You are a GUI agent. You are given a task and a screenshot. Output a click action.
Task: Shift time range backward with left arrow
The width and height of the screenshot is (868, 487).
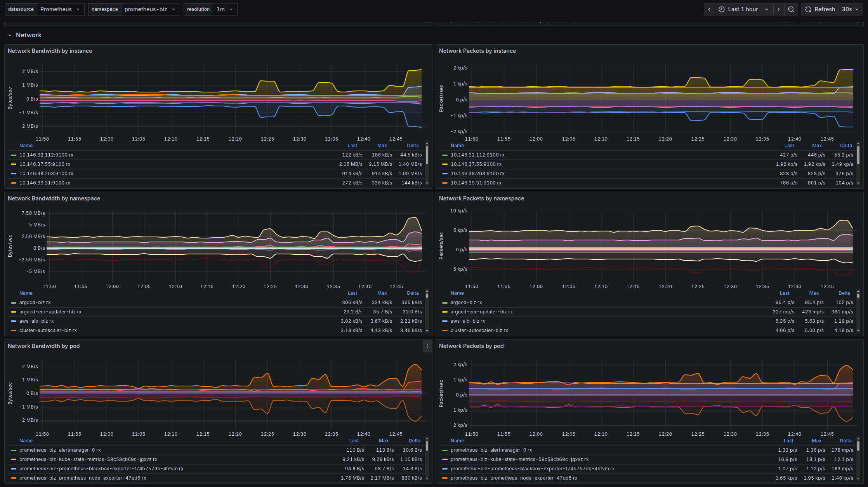tap(709, 9)
